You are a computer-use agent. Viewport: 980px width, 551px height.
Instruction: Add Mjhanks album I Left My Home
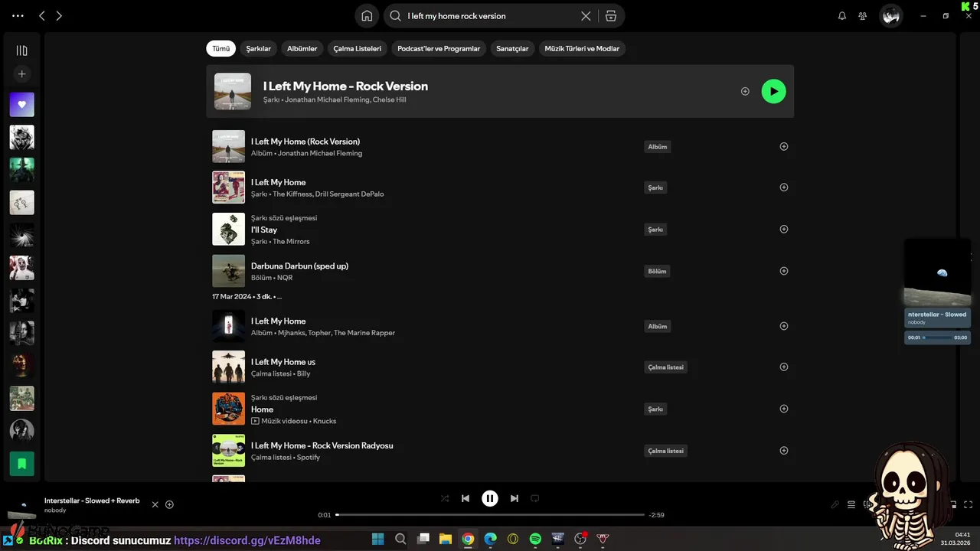click(x=783, y=326)
